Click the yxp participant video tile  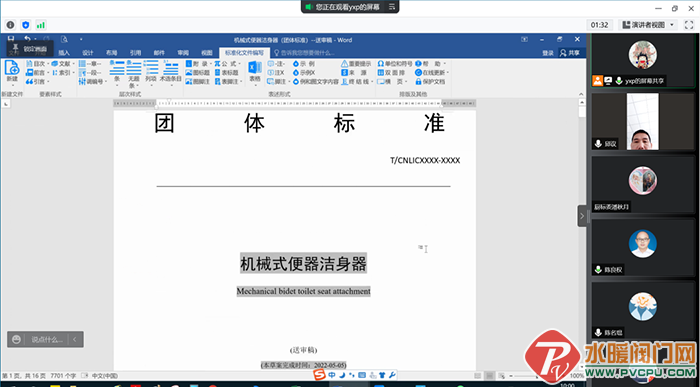click(642, 60)
